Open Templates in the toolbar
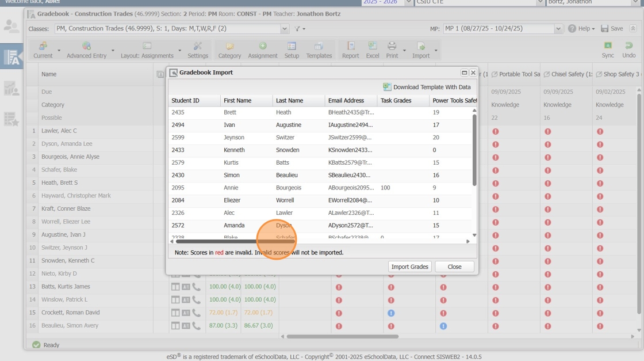 [319, 50]
